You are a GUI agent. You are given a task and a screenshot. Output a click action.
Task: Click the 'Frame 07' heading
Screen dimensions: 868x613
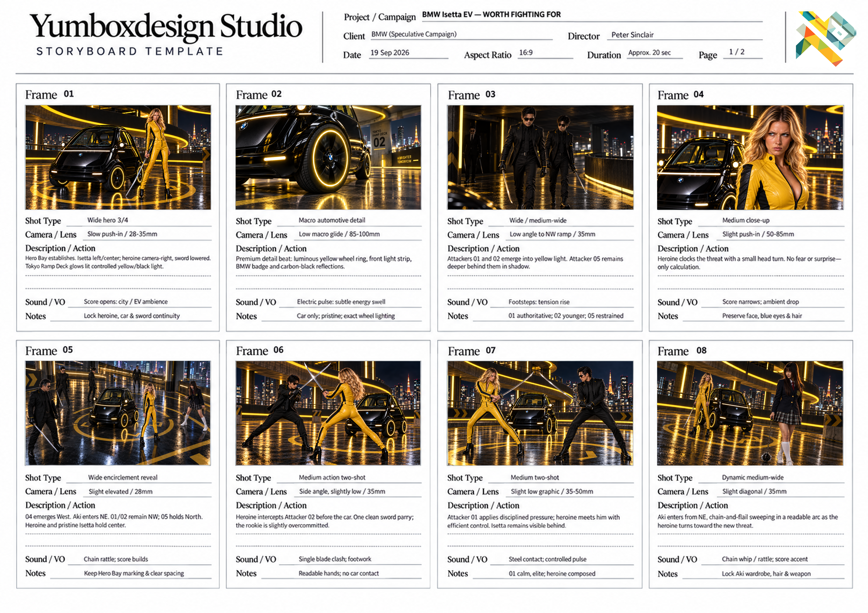point(471,351)
